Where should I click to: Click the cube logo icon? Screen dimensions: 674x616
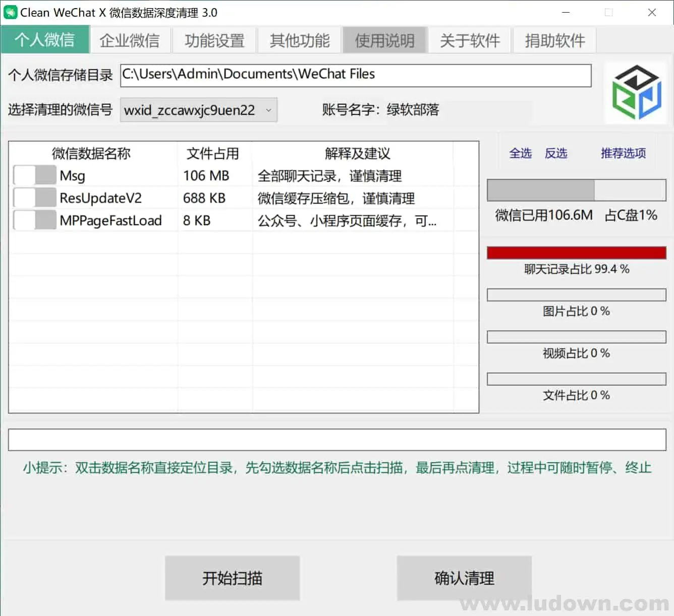[x=636, y=93]
